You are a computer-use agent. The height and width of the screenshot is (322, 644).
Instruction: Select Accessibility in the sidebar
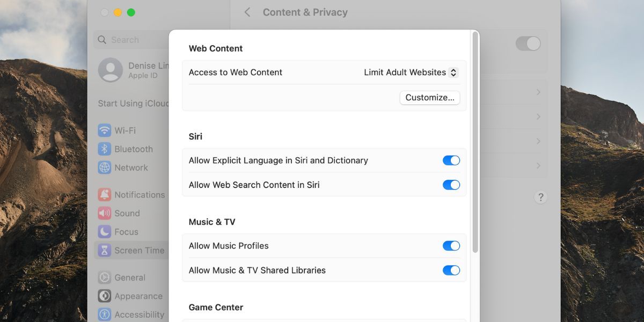point(139,314)
